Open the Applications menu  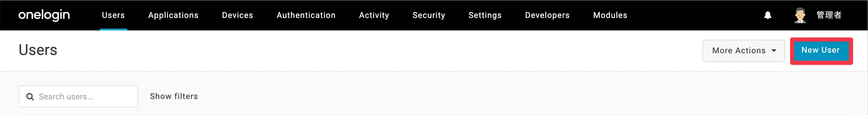(x=173, y=15)
